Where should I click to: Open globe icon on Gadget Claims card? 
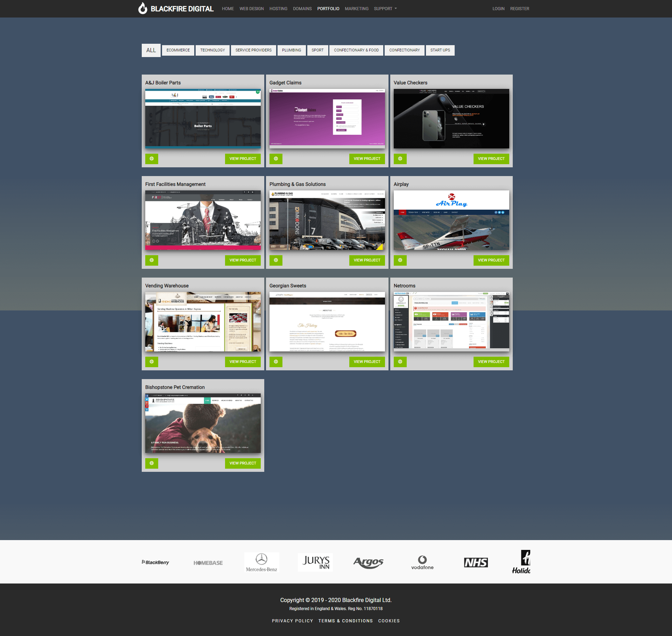(276, 159)
